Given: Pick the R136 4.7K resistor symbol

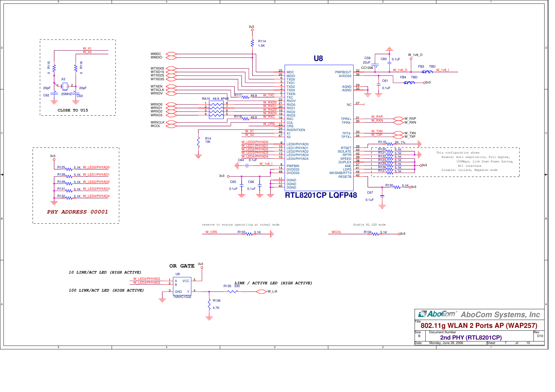Looking at the screenshot, I should coord(209,304).
